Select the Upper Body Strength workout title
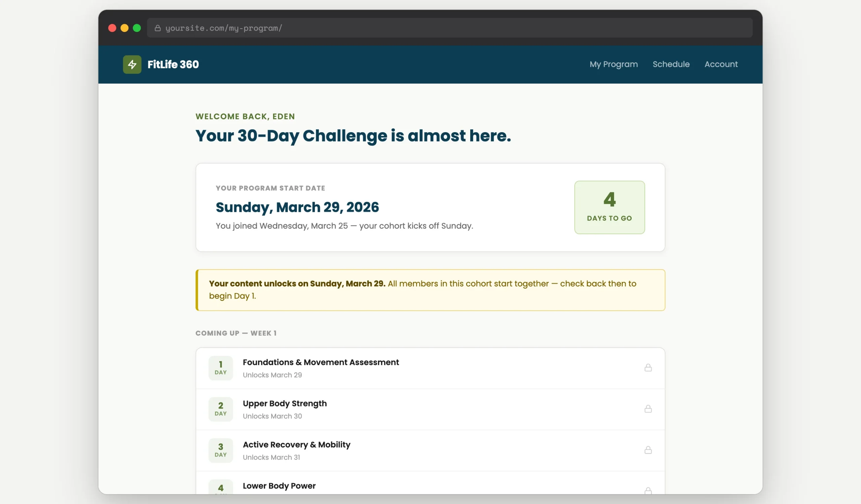This screenshot has height=504, width=861. 285,403
